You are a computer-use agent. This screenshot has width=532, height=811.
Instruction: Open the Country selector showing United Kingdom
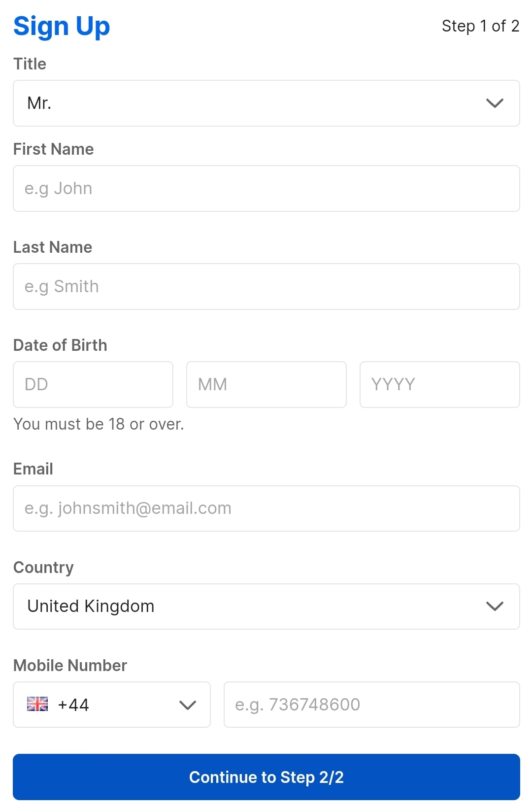(266, 607)
